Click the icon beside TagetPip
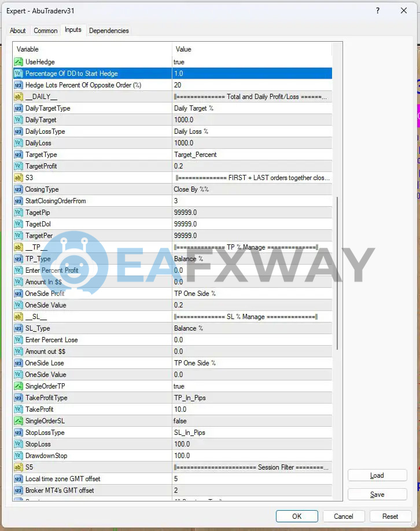The height and width of the screenshot is (531, 420). 19,213
